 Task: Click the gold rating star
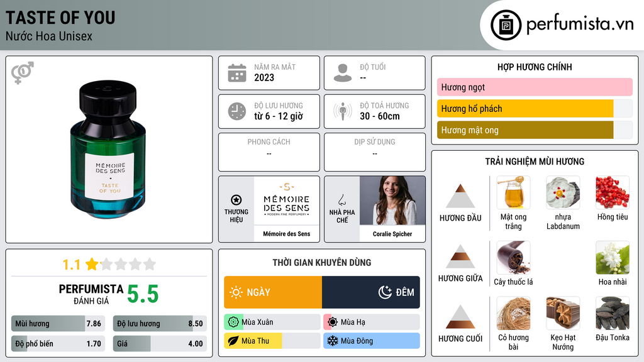coord(92,264)
